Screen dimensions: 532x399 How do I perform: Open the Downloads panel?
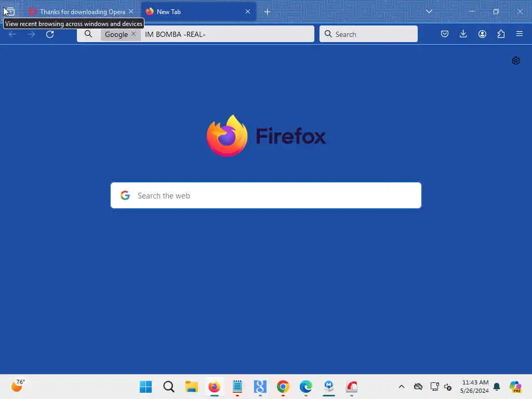[463, 34]
